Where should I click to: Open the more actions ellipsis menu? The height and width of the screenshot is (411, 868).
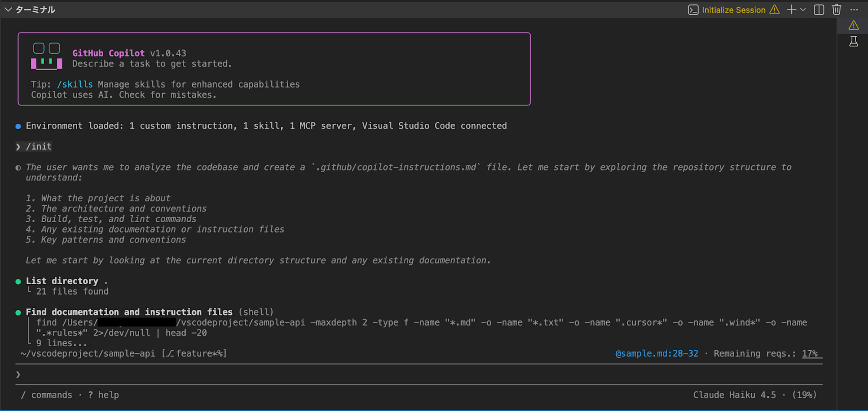(x=854, y=10)
